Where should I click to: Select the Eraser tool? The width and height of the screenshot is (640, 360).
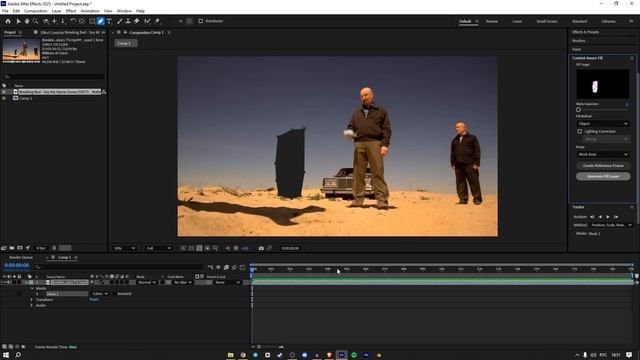point(137,21)
